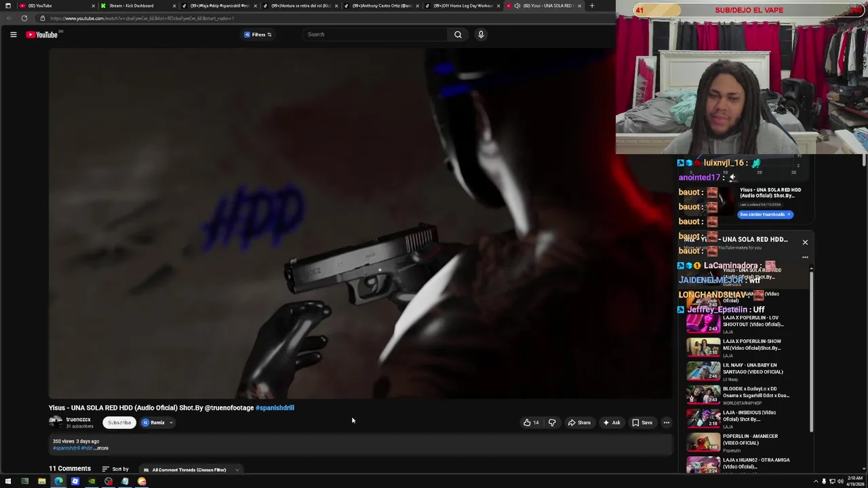Start voice search with microphone icon
The width and height of the screenshot is (868, 488).
[481, 35]
